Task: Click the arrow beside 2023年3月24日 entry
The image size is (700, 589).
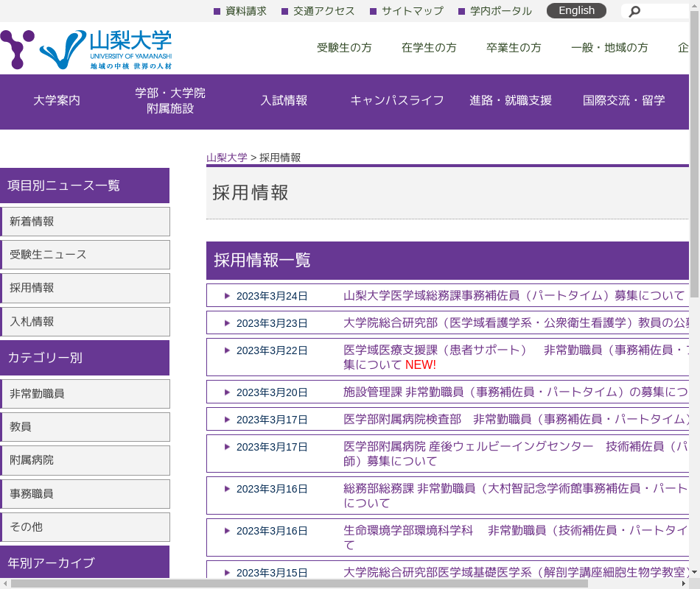Action: pos(228,296)
